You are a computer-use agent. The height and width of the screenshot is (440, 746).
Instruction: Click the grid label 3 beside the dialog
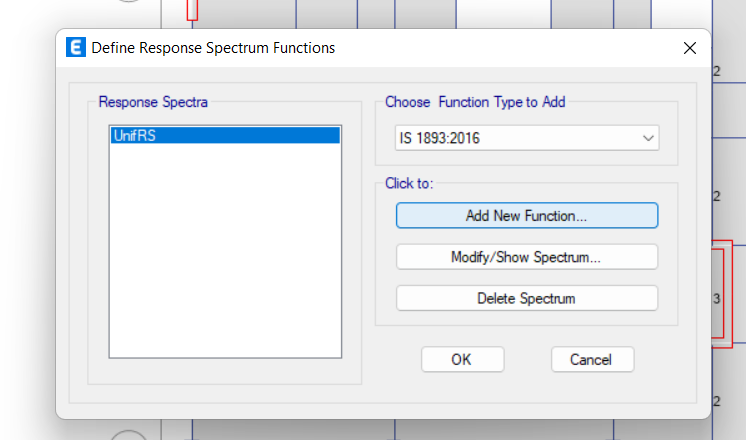(x=717, y=299)
